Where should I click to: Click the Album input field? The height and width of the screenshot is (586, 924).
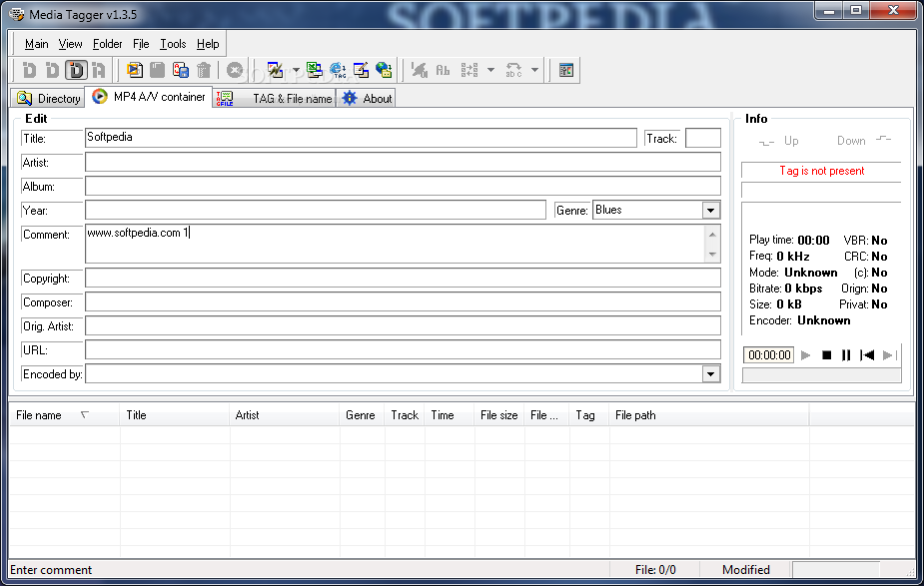pyautogui.click(x=404, y=186)
